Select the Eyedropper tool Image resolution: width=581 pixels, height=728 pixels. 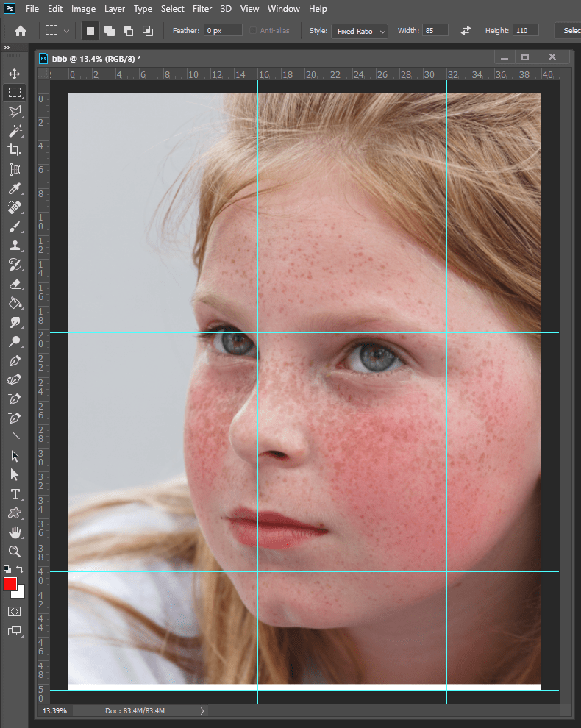tap(15, 188)
